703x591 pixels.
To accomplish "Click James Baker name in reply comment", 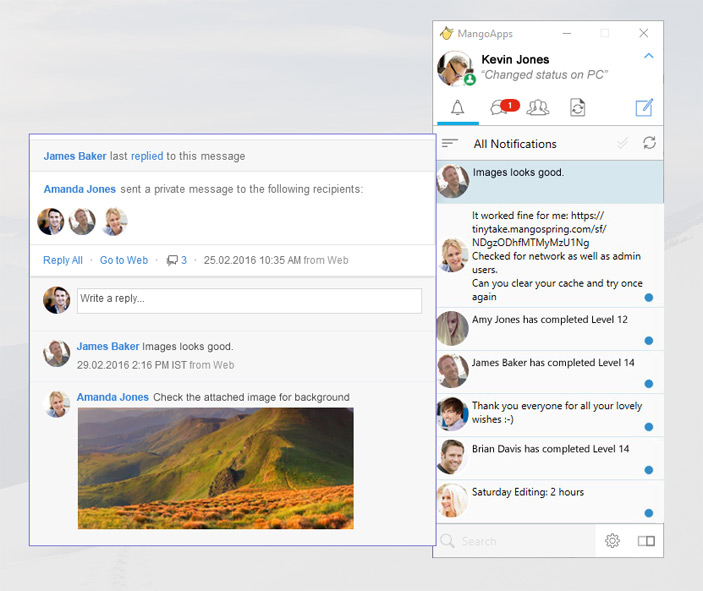I will 108,347.
